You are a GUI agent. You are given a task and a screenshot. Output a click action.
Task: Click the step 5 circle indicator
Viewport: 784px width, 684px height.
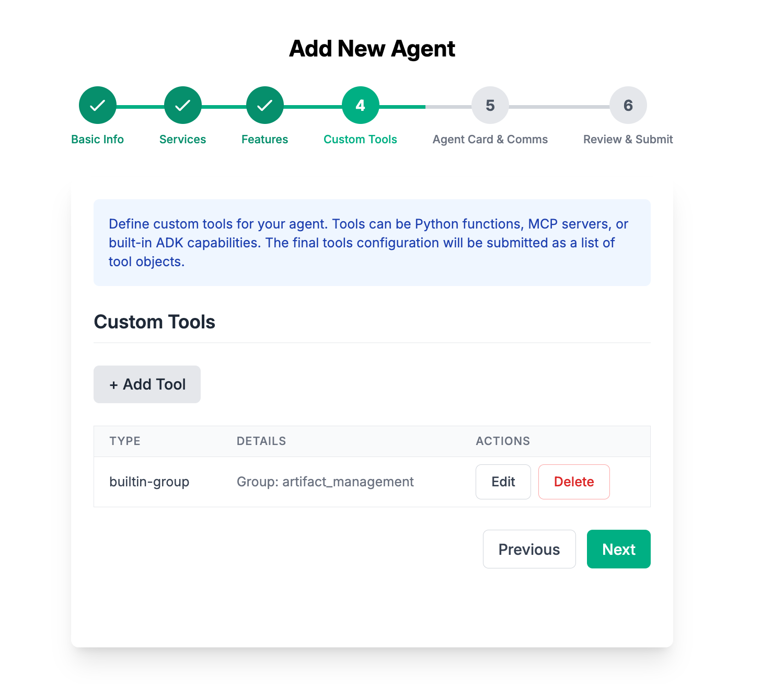tap(490, 105)
